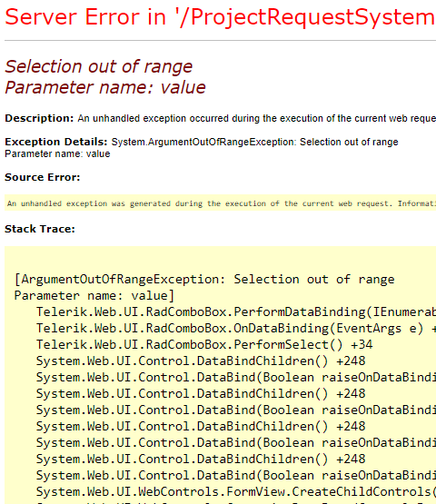Click the 'Selection out of range' italic title
The height and width of the screenshot is (504, 436).
(x=98, y=67)
